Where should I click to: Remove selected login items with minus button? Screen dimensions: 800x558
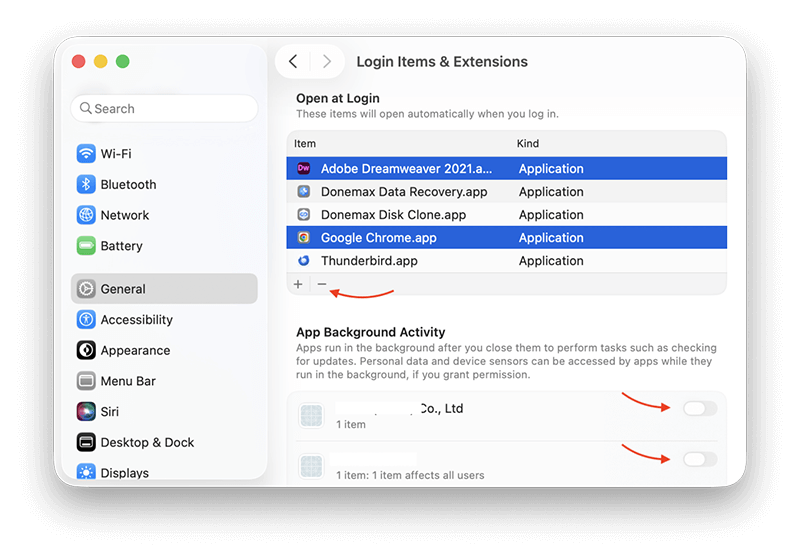pyautogui.click(x=321, y=284)
